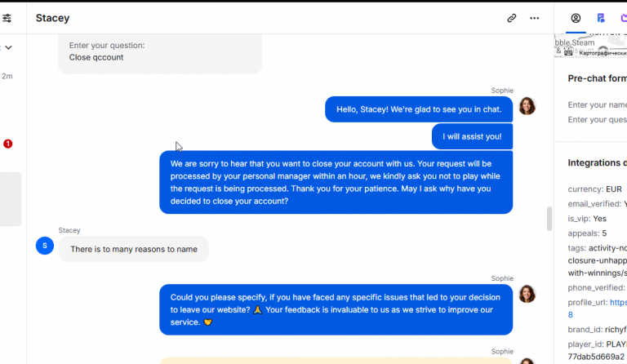Image resolution: width=627 pixels, height=364 pixels.
Task: Open the blue notes document icon
Action: pos(601,18)
